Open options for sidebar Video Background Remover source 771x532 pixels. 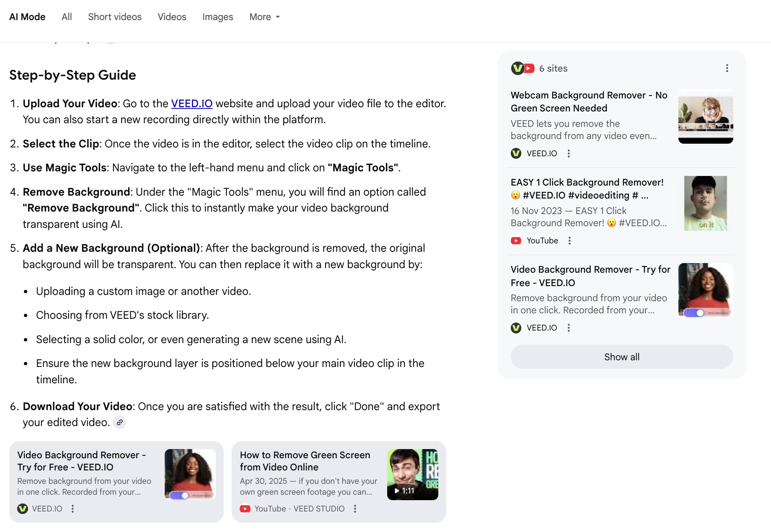tap(569, 328)
